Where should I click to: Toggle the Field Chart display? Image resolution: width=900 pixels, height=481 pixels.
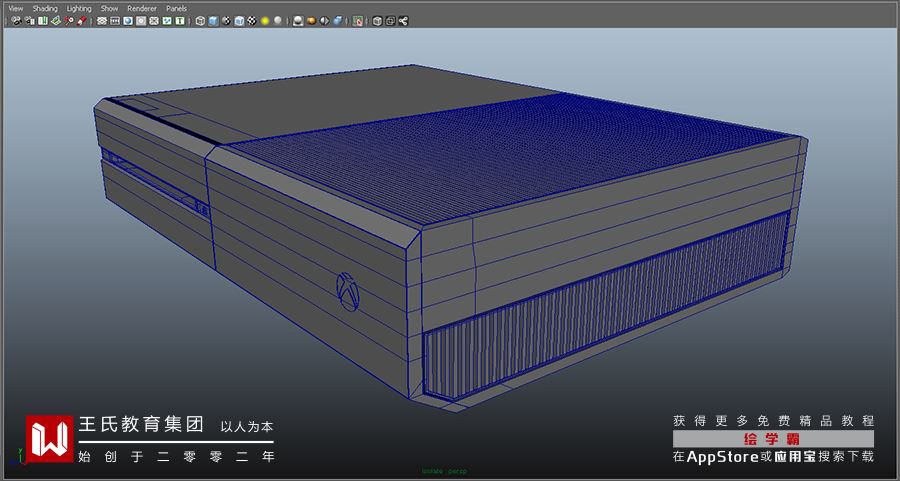point(154,21)
